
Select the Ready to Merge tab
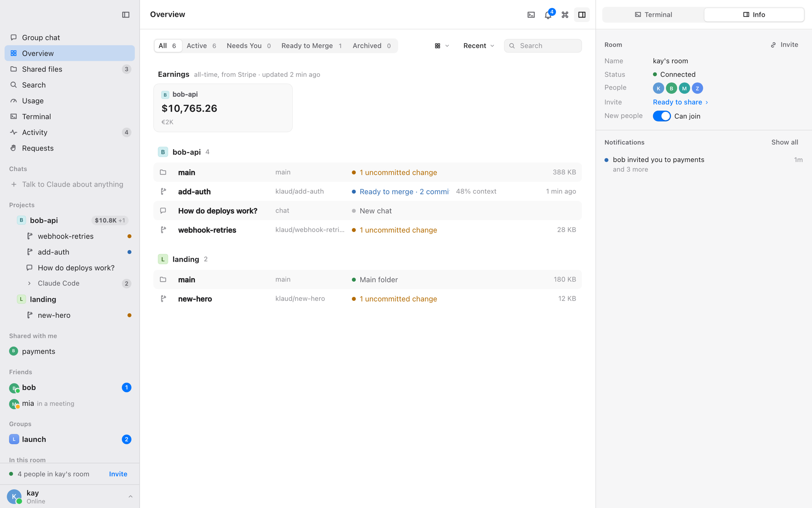coord(311,46)
